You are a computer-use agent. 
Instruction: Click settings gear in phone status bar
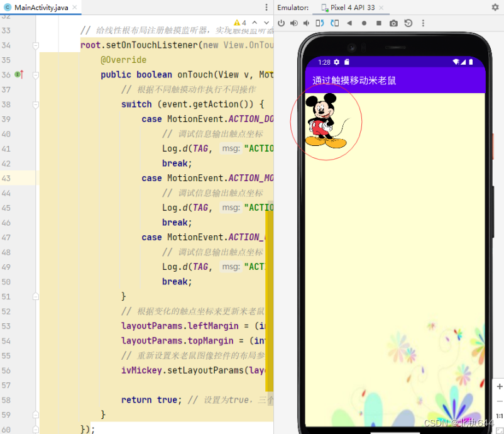click(x=337, y=62)
